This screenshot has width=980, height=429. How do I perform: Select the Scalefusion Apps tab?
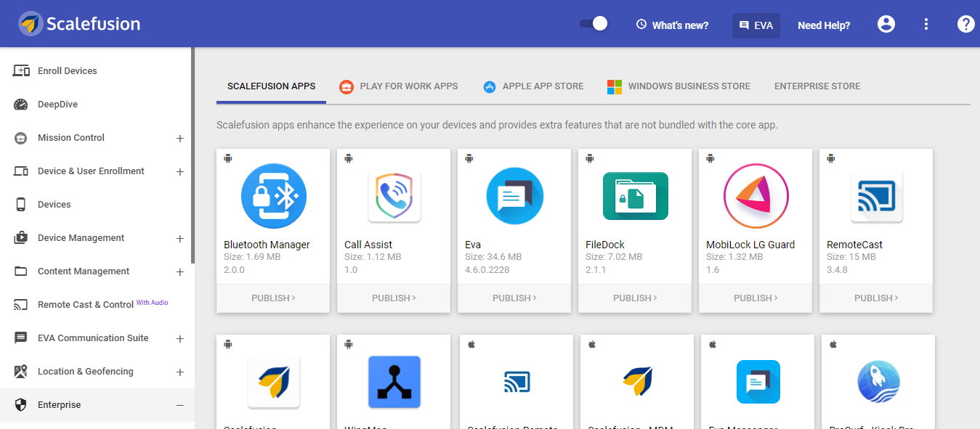(x=272, y=86)
